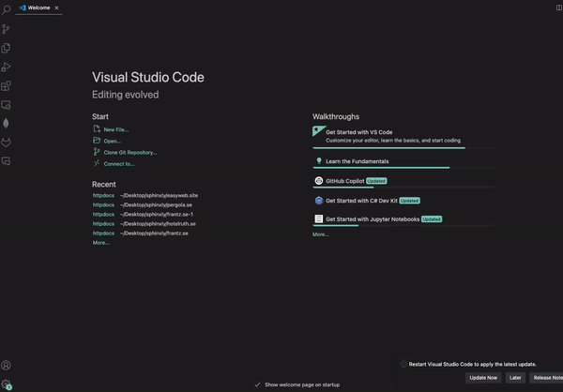Screen dimensions: 563x392
Task: Open Get Started with C# Dev Kit walkthrough
Action: point(403,201)
